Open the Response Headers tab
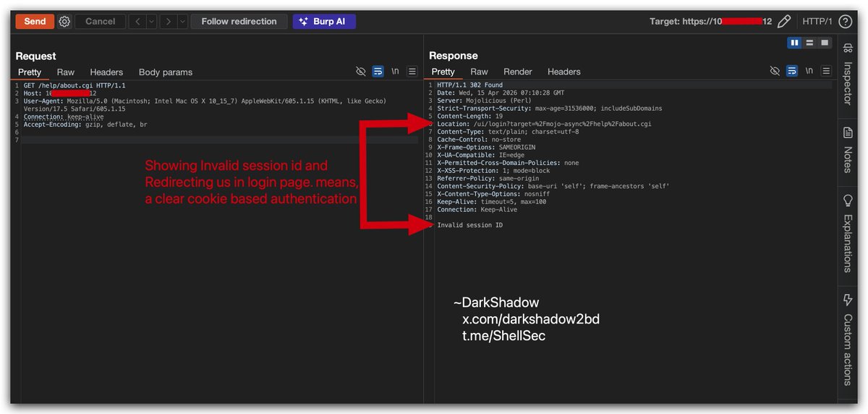Image resolution: width=868 pixels, height=414 pixels. coord(564,72)
